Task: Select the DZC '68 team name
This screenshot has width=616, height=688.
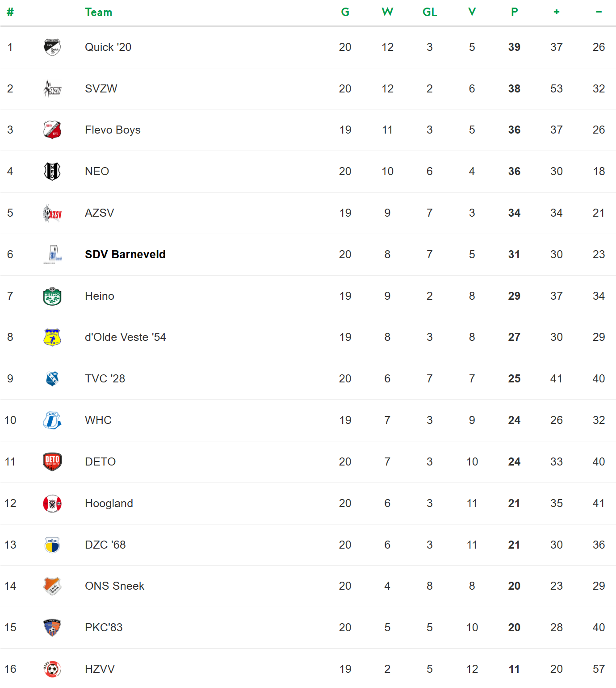Action: tap(105, 545)
